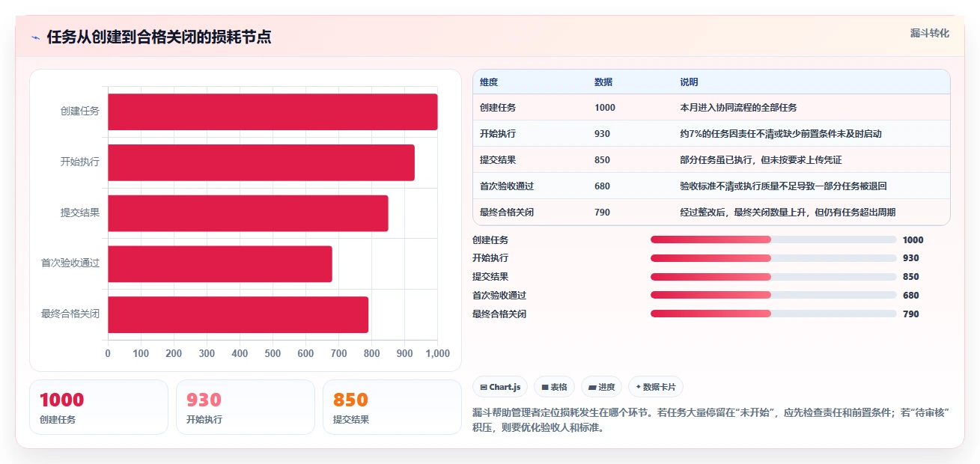Click the 首次验收通过 progress bar showing 680
The height and width of the screenshot is (464, 980).
(x=773, y=296)
